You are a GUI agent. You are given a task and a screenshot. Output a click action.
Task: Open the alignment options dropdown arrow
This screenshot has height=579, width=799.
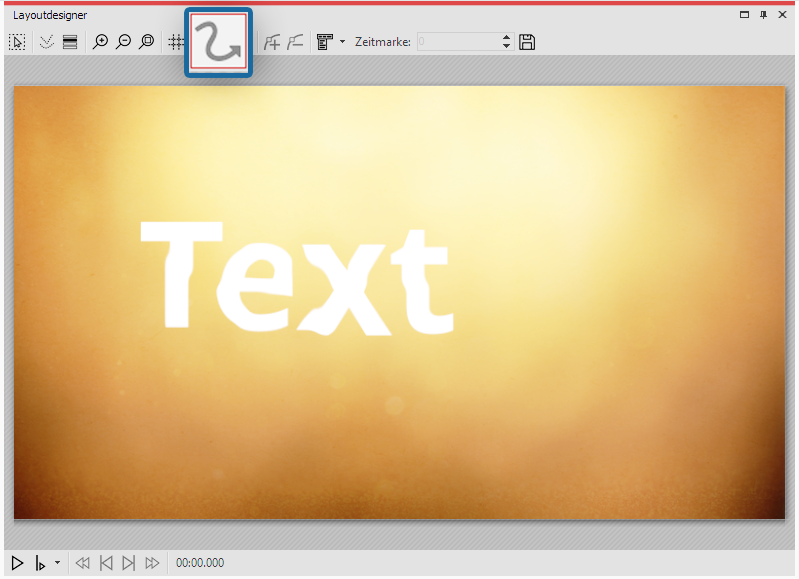click(342, 42)
